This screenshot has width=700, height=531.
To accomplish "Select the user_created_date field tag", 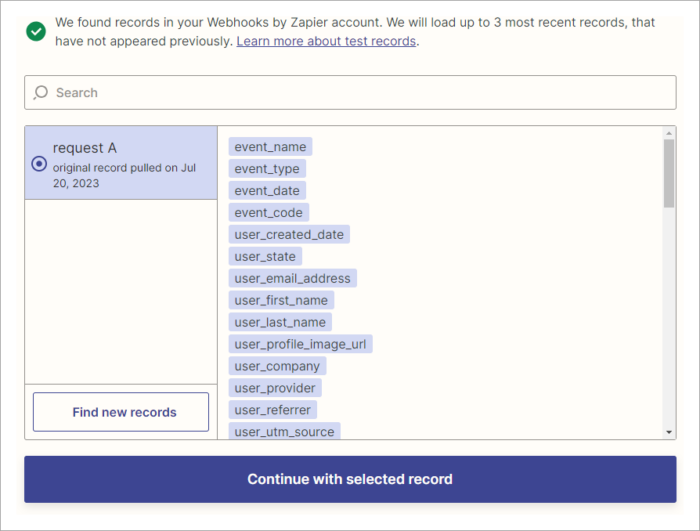I will click(x=289, y=234).
